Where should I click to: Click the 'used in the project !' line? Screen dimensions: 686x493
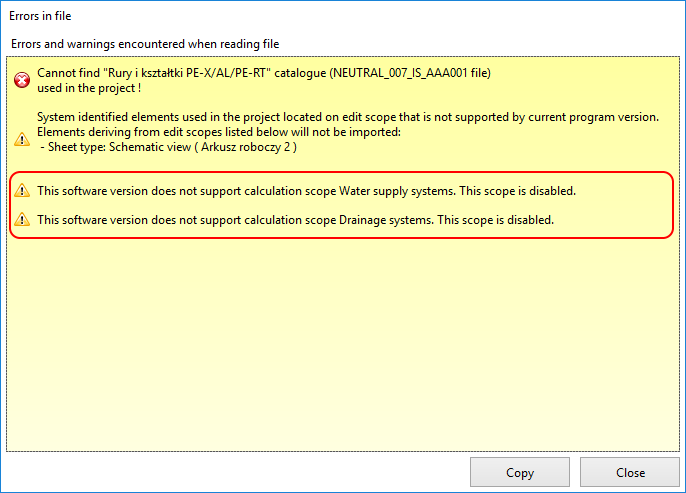point(89,88)
